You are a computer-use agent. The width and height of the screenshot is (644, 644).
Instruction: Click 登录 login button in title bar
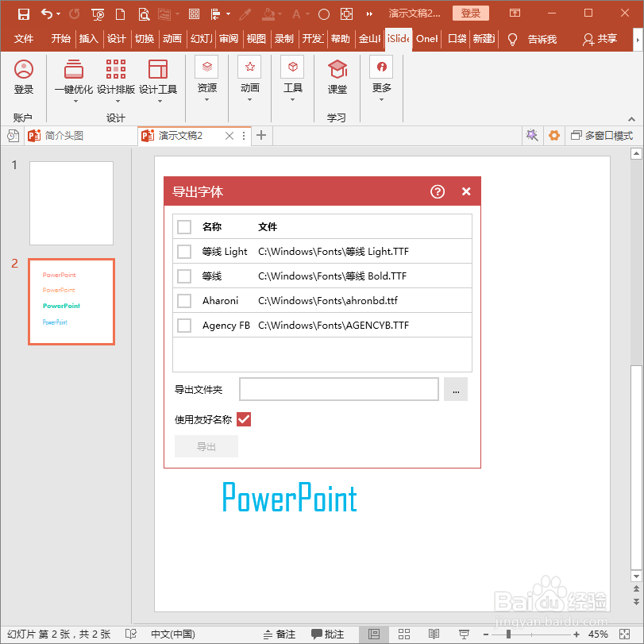[471, 13]
